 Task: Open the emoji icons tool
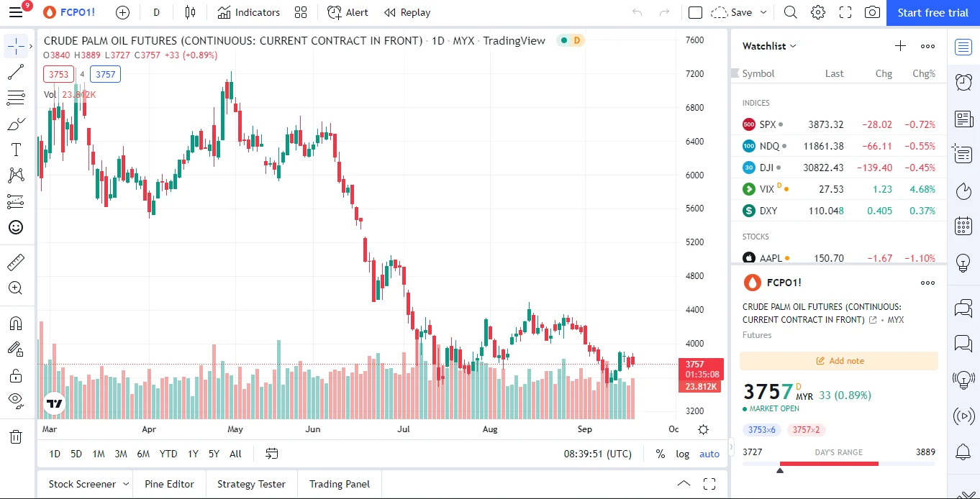(x=16, y=227)
